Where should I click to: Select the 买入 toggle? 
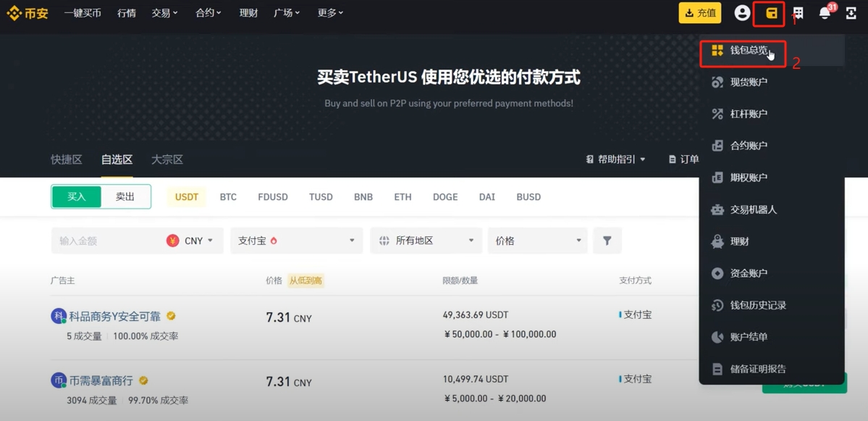point(77,196)
